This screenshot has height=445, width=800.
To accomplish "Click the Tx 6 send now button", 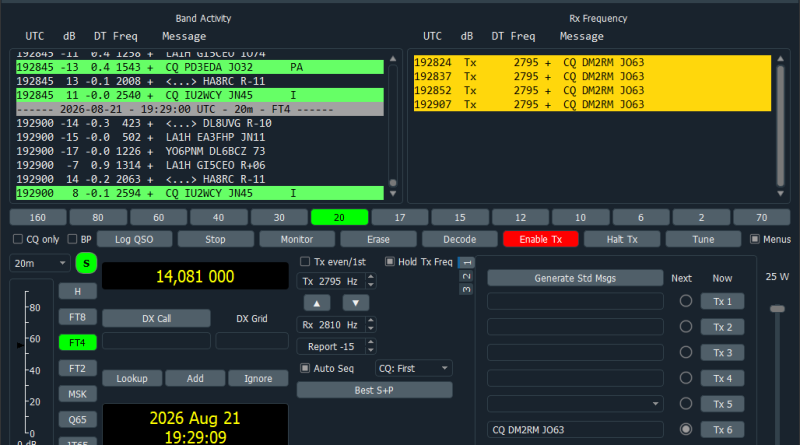I will point(722,430).
